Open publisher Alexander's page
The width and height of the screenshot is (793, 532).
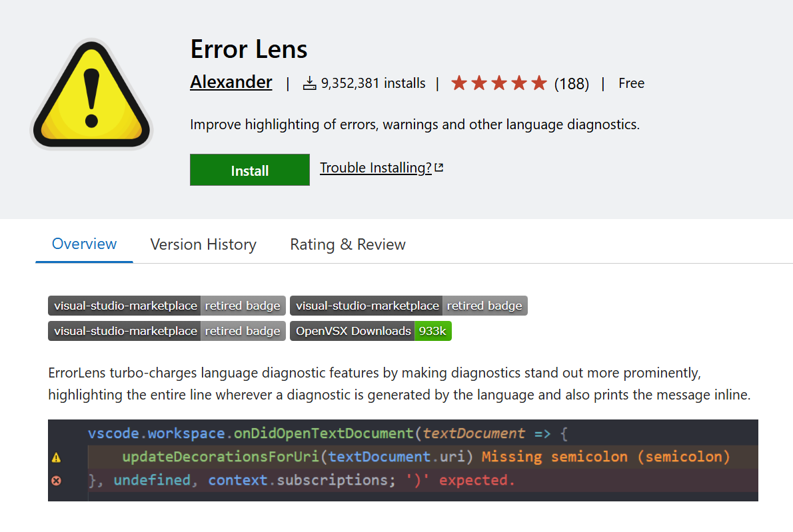point(231,82)
